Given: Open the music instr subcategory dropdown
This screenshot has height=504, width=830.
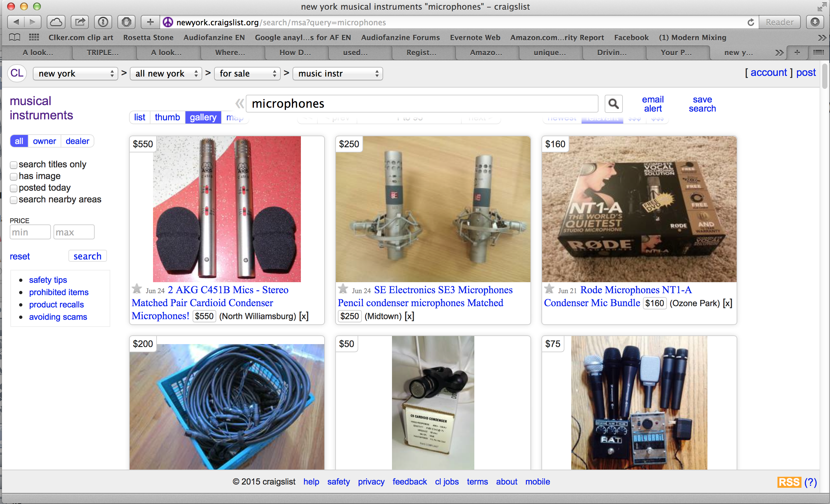Looking at the screenshot, I should point(338,73).
